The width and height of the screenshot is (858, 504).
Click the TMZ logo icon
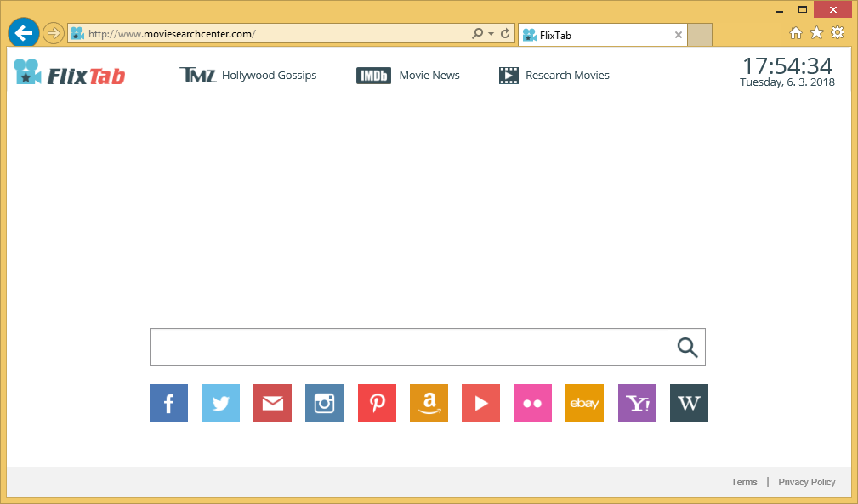pos(197,75)
